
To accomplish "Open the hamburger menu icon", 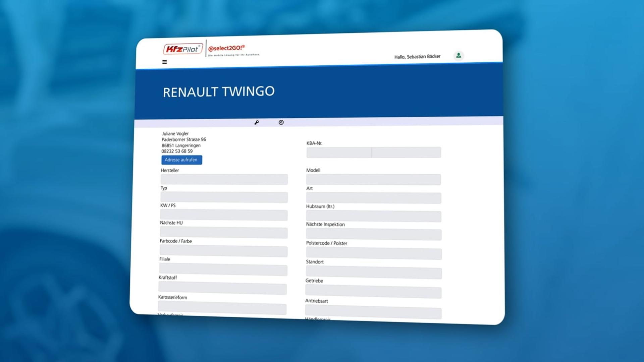I will [164, 62].
